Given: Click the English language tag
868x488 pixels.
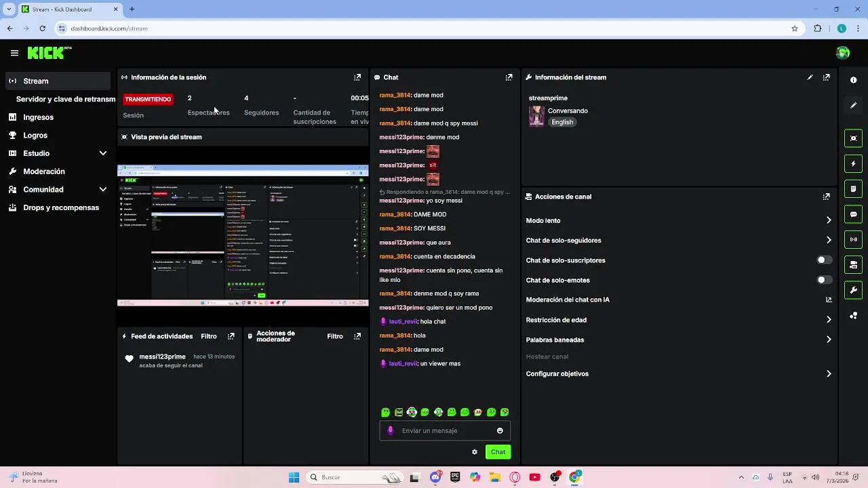Looking at the screenshot, I should (x=562, y=122).
